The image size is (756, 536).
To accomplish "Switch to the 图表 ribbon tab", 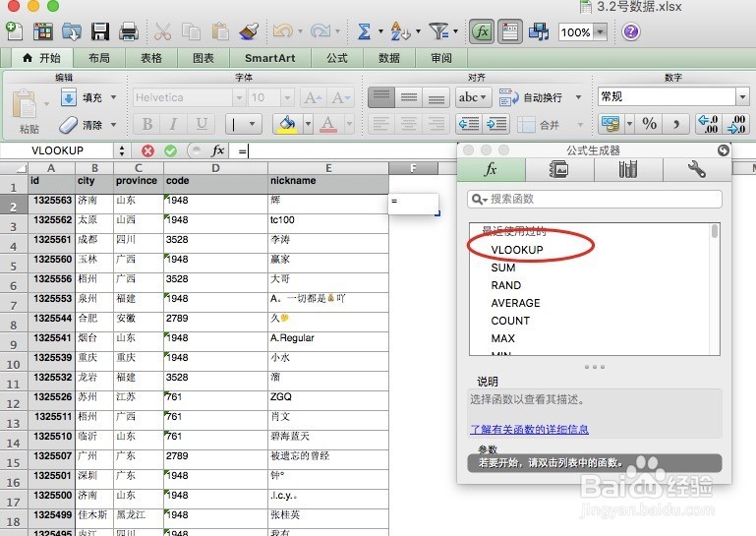I will click(x=203, y=58).
